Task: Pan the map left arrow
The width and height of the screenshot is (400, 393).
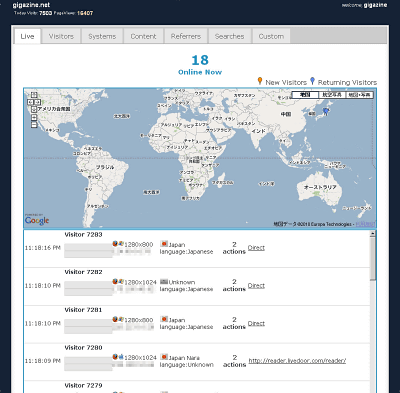Action: coord(31,102)
